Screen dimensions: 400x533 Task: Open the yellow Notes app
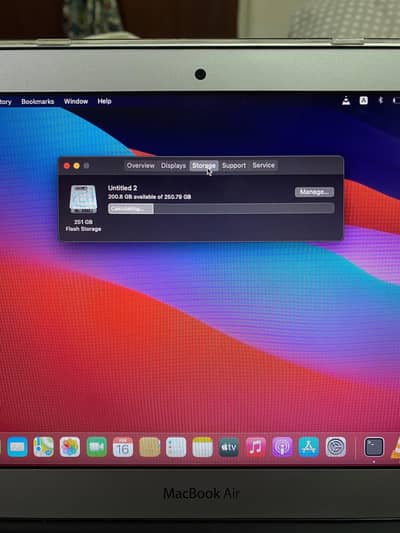pyautogui.click(x=203, y=447)
